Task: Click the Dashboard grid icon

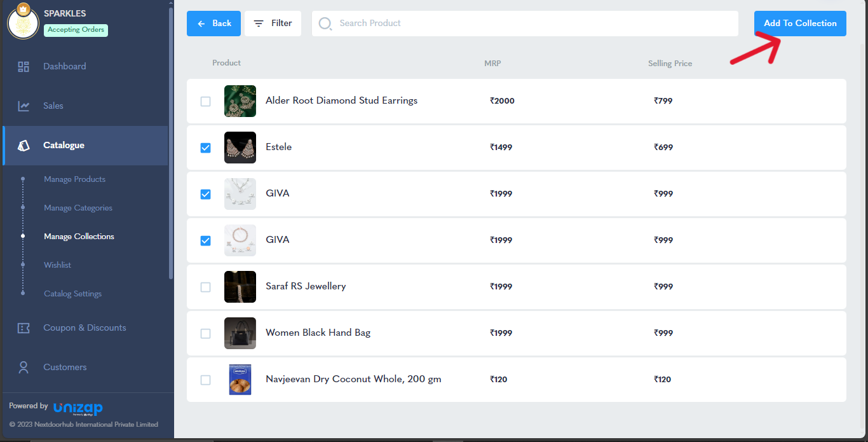Action: click(24, 67)
